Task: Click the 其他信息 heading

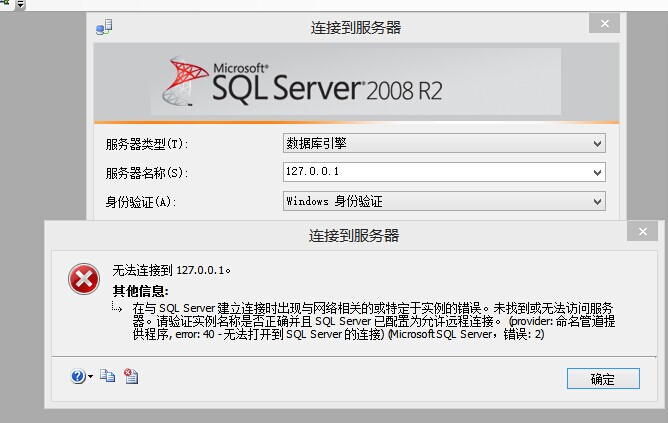Action: point(141,291)
